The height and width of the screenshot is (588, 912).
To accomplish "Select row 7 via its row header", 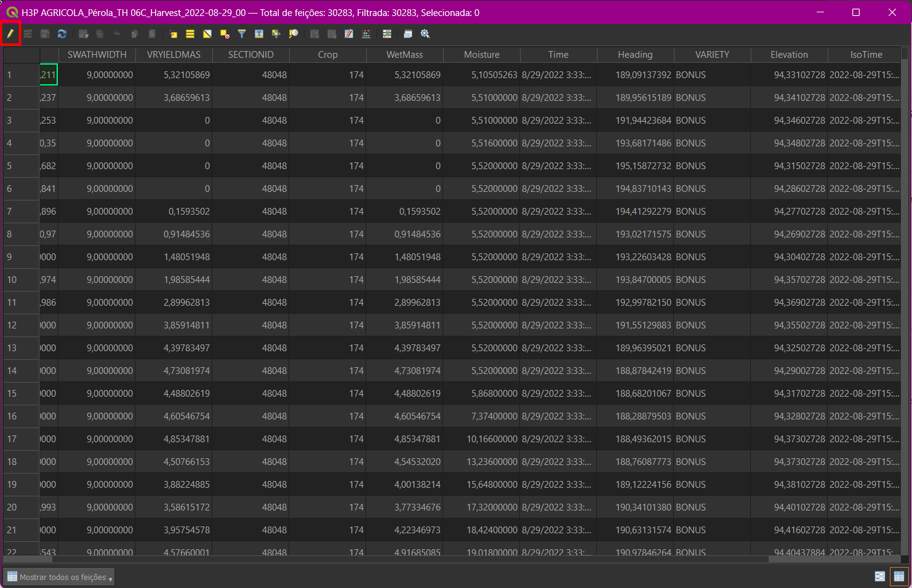I will (x=21, y=212).
